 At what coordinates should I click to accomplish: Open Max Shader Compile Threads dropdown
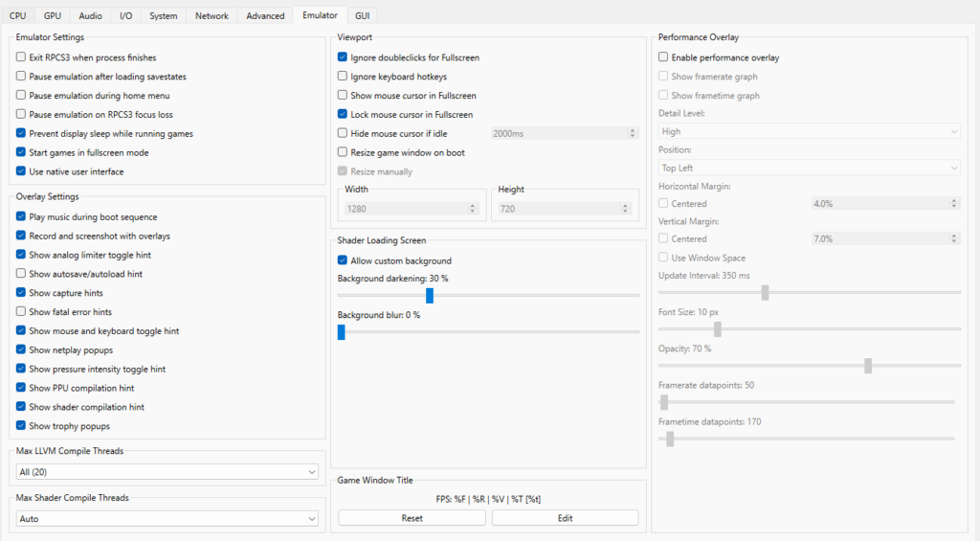(167, 519)
